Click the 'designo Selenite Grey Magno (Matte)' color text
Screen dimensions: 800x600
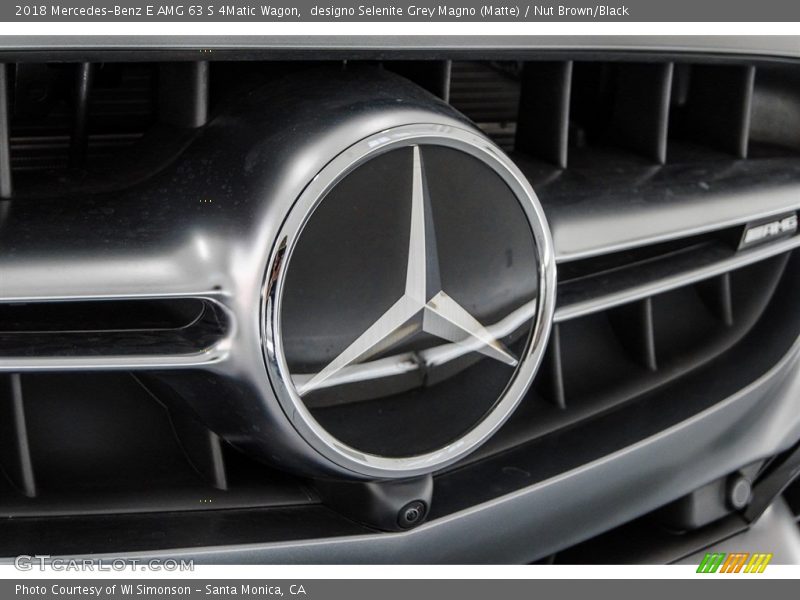414,11
